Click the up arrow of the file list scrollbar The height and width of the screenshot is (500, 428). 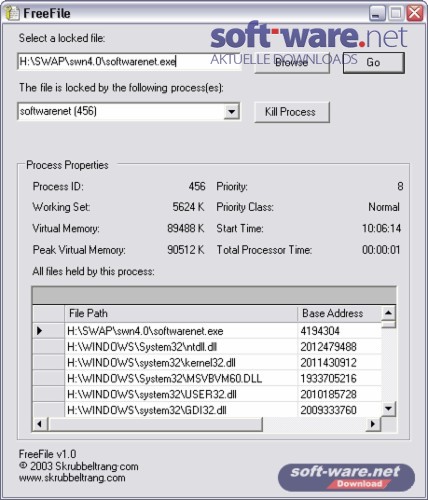tap(388, 313)
